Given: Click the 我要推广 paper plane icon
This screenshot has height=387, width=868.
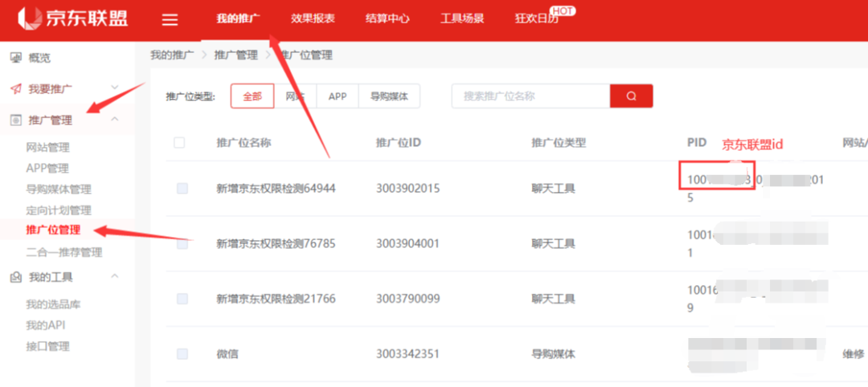Looking at the screenshot, I should pos(16,88).
